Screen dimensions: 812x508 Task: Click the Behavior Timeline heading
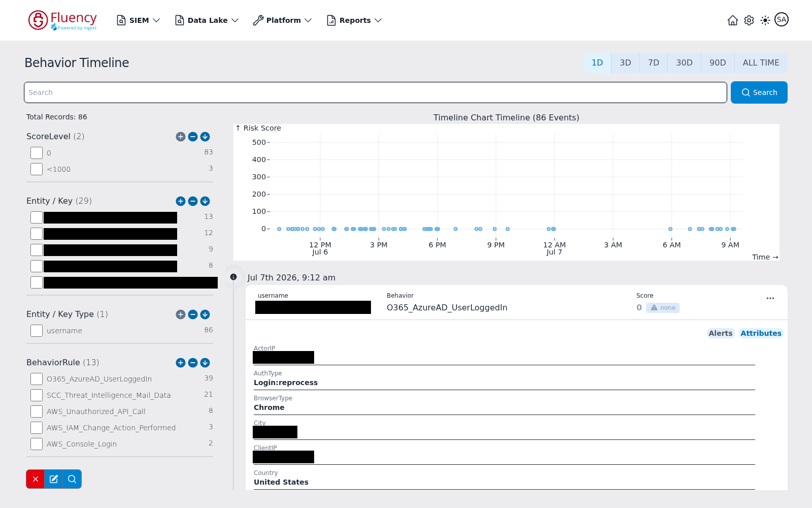tap(77, 63)
